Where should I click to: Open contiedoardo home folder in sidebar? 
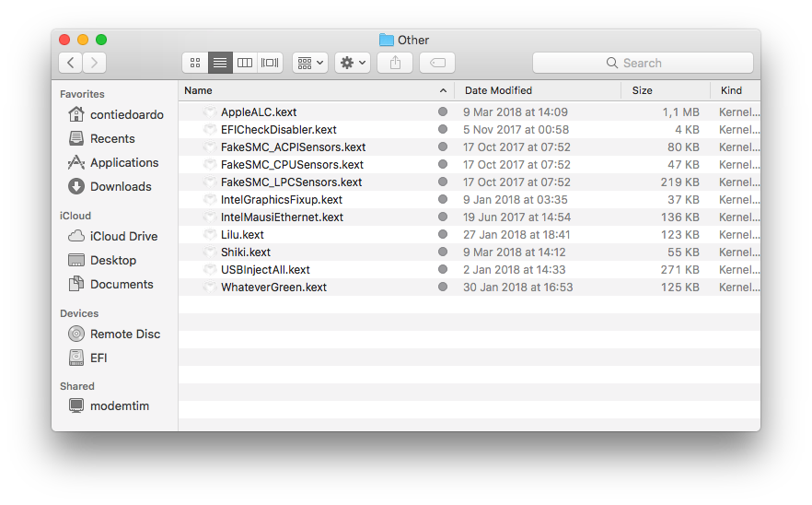point(116,114)
